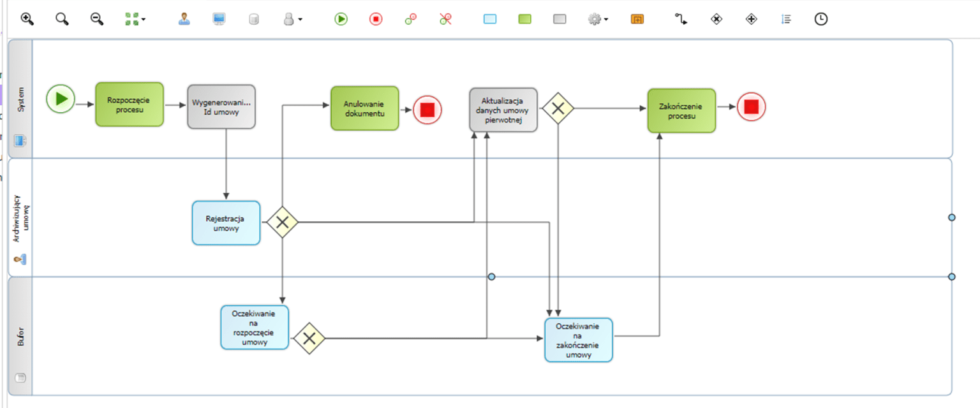Viewport: 980px width, 408px height.
Task: Select the Rozpoczęcie procesu task
Action: [x=130, y=104]
